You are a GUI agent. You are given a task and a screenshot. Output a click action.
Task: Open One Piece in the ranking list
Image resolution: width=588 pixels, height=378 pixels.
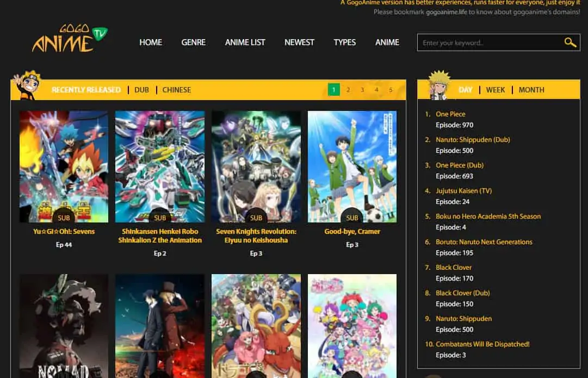(450, 114)
